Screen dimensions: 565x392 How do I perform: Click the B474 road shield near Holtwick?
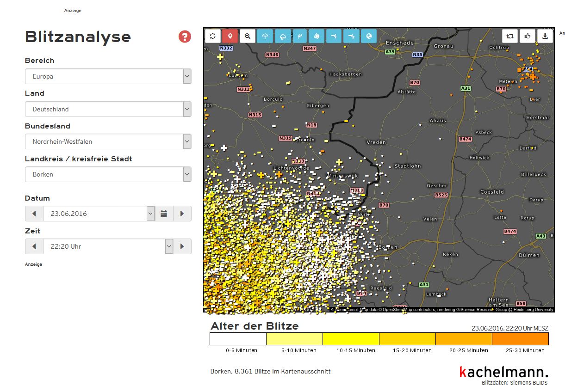465,139
